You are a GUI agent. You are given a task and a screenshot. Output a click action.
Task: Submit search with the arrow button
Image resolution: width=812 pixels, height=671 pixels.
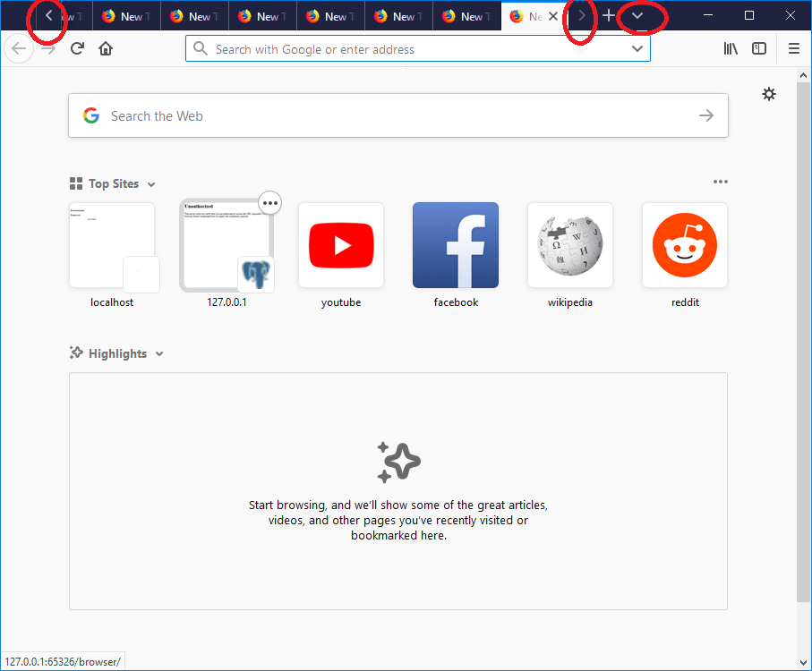[706, 115]
